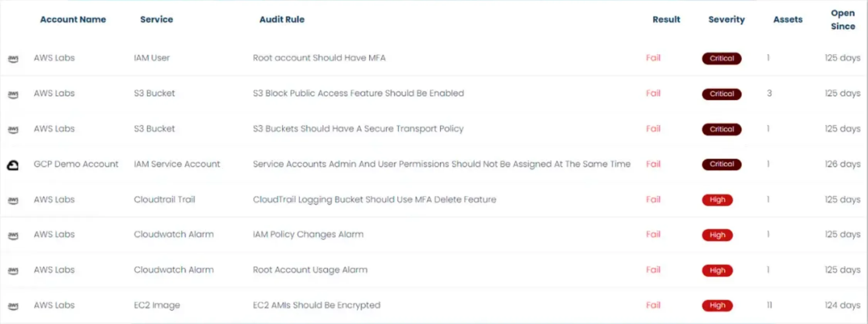868x324 pixels.
Task: Click the AWS icon on the Secure Transport Policy row
Action: [x=13, y=129]
